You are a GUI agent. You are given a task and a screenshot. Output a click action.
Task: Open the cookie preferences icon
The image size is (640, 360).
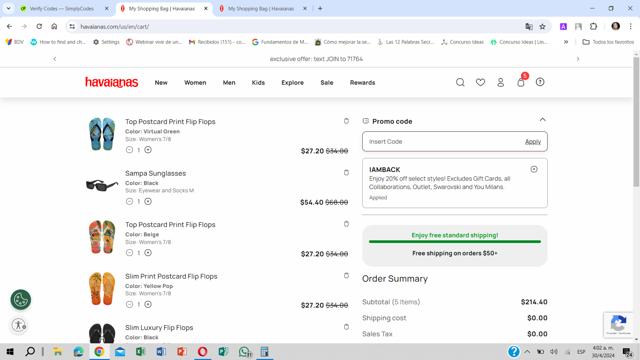click(x=20, y=300)
